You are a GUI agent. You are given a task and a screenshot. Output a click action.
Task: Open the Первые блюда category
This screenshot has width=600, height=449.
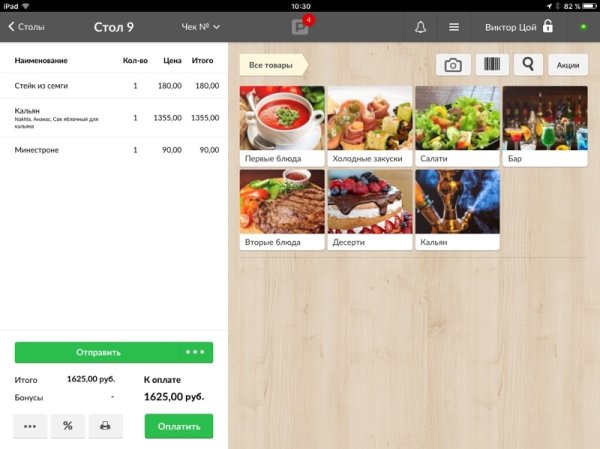[282, 126]
